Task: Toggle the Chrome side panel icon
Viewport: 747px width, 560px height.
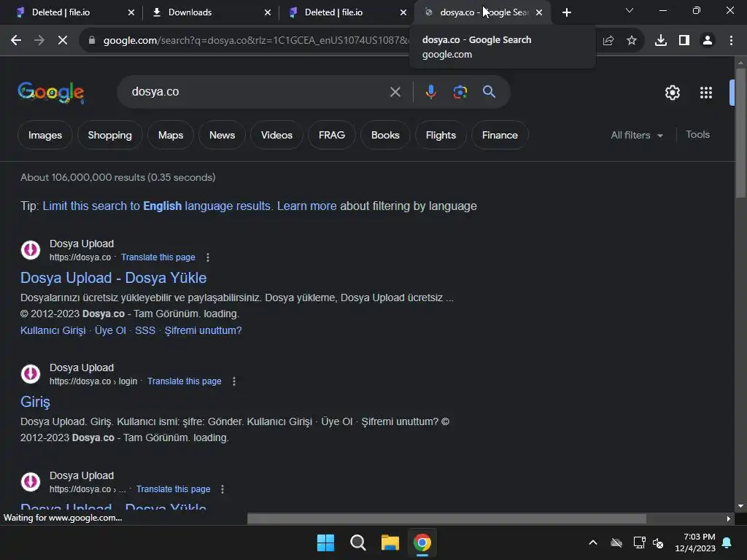Action: (684, 41)
